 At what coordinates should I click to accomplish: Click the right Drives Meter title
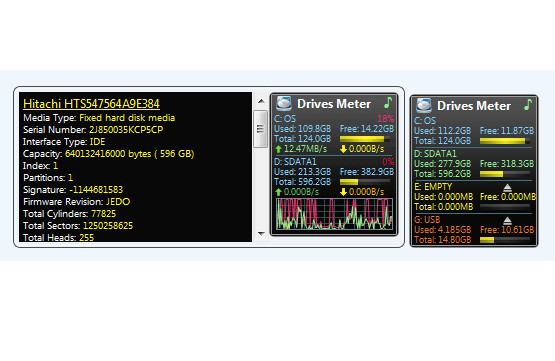pyautogui.click(x=474, y=106)
